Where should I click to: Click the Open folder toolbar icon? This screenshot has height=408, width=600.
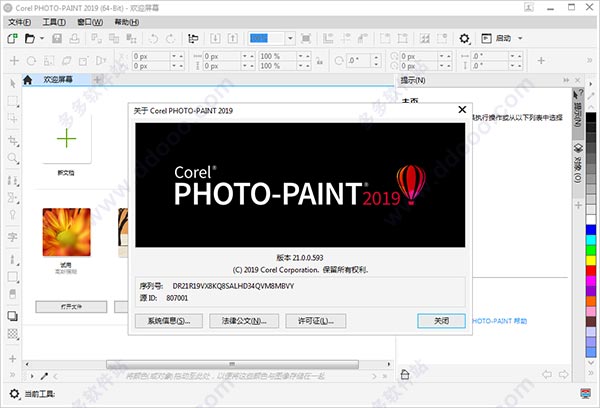pos(29,38)
